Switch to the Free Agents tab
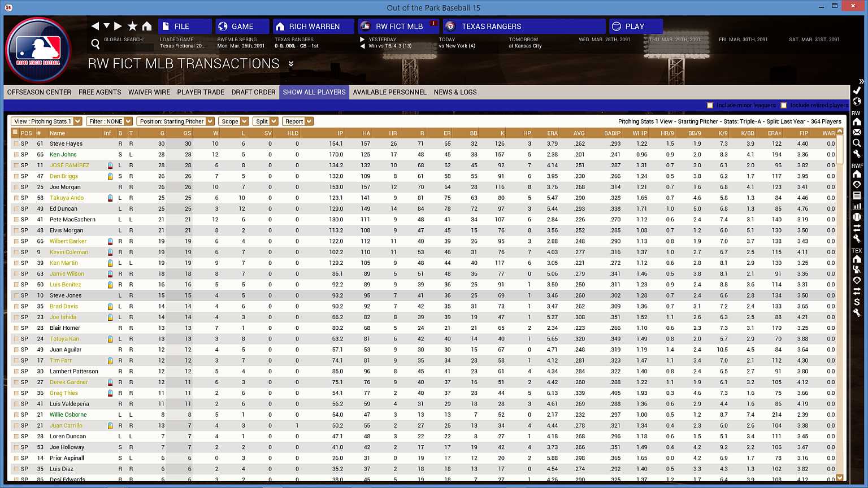 point(99,92)
